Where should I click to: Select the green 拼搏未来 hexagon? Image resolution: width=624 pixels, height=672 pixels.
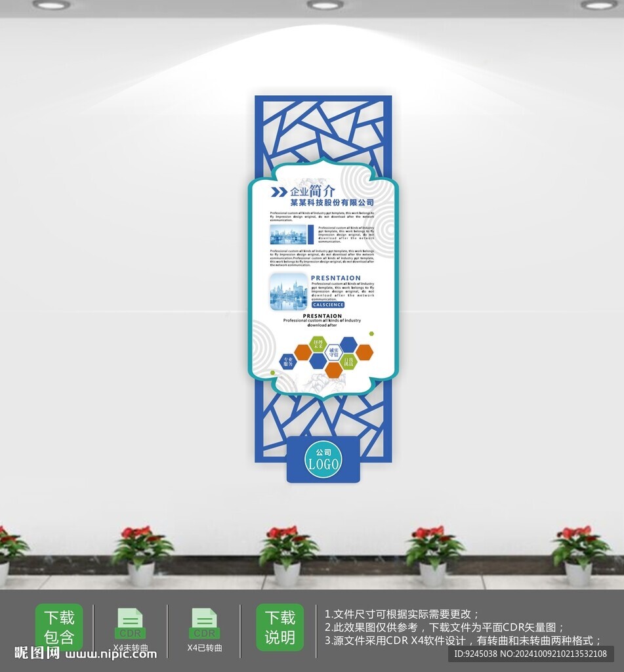pyautogui.click(x=318, y=344)
